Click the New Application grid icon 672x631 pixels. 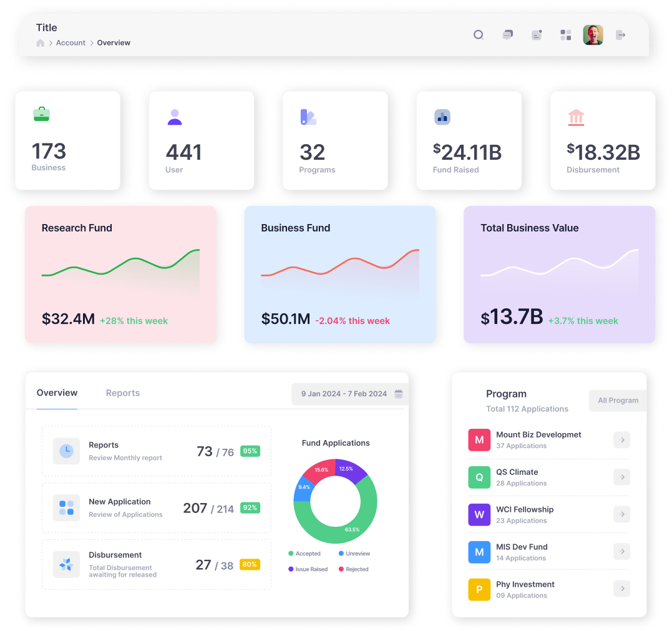(66, 507)
